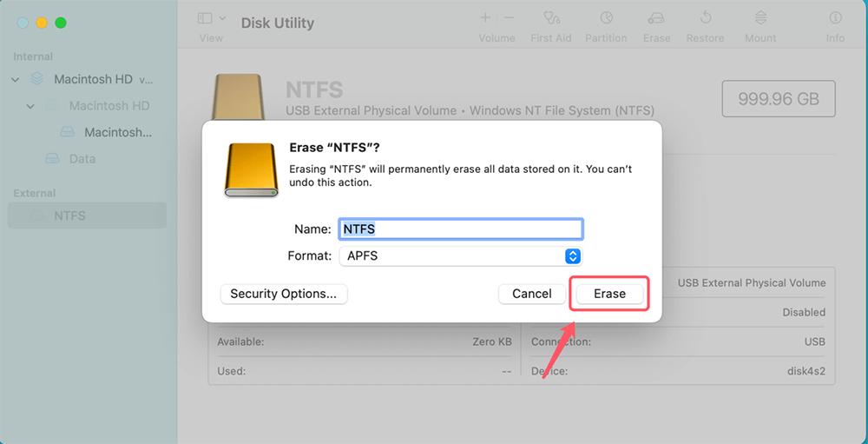The image size is (868, 444).
Task: Click the Cancel button
Action: 531,294
